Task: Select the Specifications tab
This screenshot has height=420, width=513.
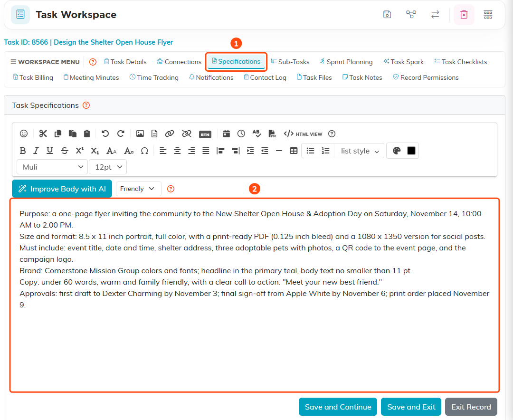Action: point(236,62)
